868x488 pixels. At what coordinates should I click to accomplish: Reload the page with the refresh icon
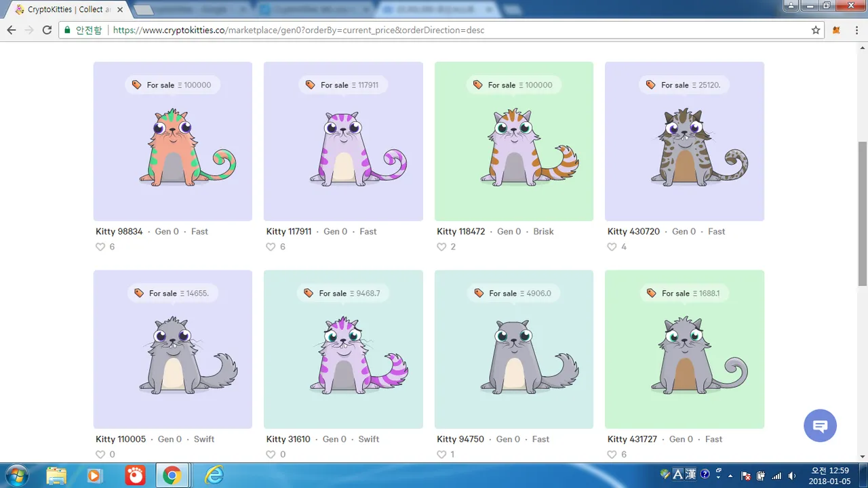click(47, 30)
